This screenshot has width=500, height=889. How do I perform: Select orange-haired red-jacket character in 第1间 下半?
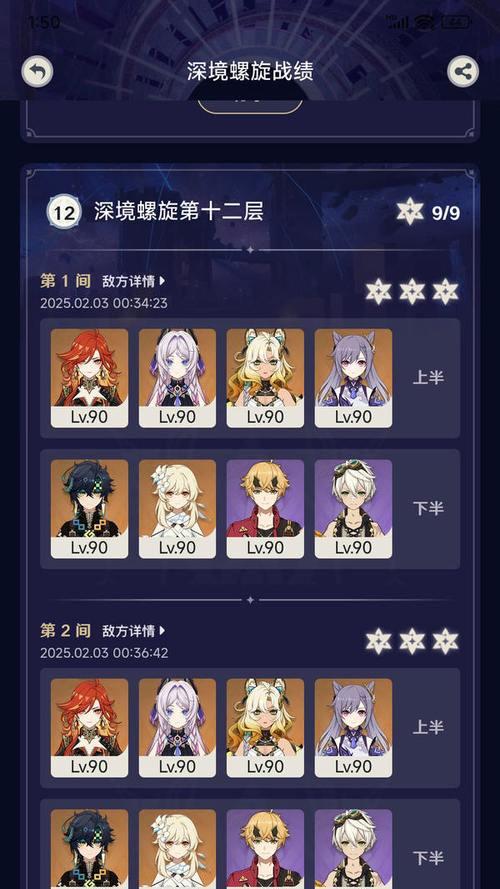point(265,509)
